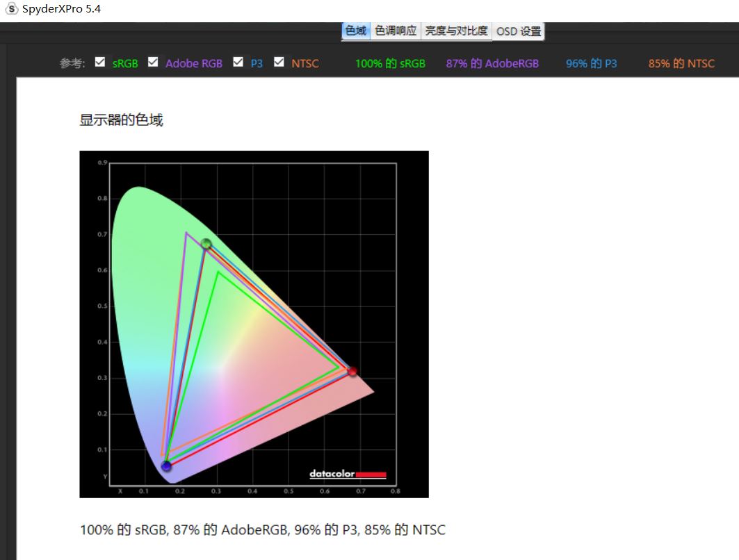Open the OSD 设置 tab

(518, 31)
